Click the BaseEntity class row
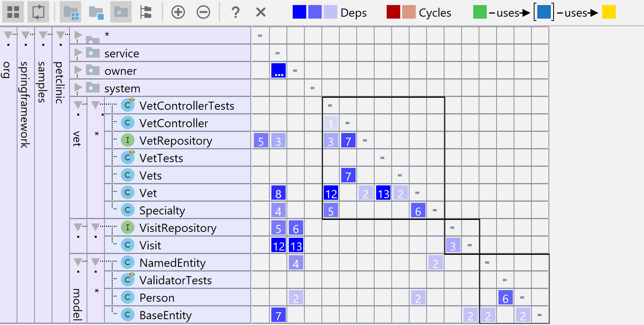Image resolution: width=644 pixels, height=325 pixels. click(165, 315)
